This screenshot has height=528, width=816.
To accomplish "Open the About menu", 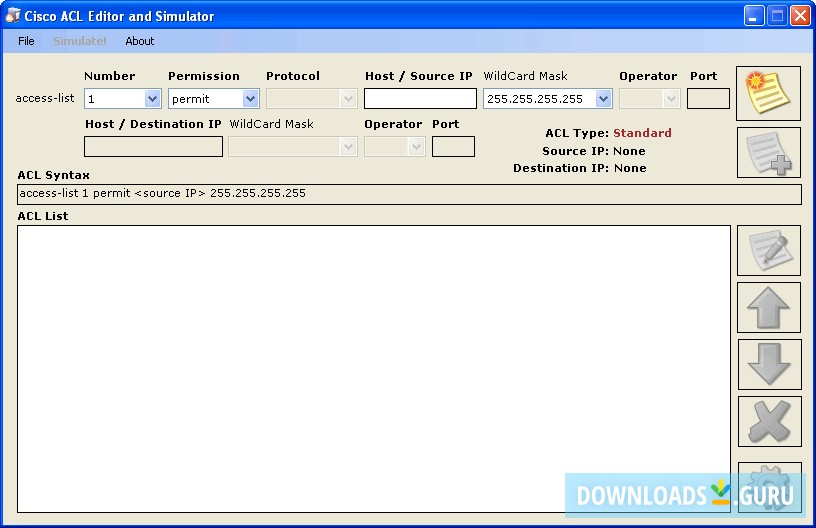I will pyautogui.click(x=139, y=41).
